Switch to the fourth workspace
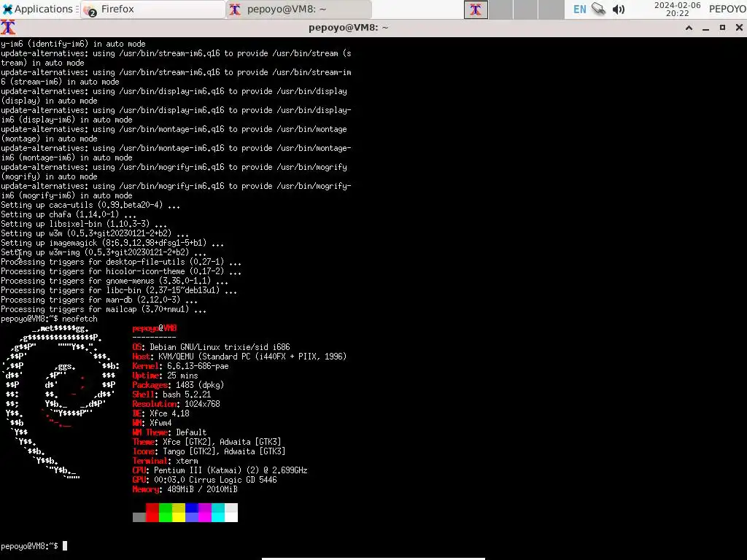The height and width of the screenshot is (560, 747). [x=550, y=9]
